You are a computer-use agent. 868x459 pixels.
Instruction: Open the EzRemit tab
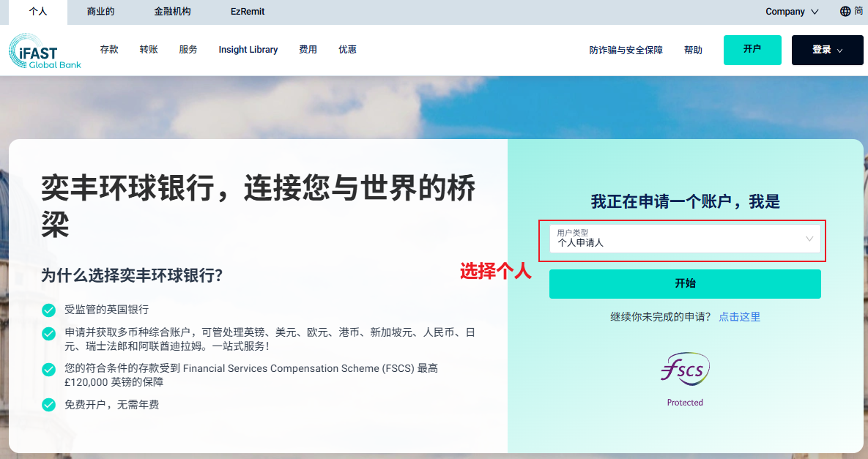[248, 12]
